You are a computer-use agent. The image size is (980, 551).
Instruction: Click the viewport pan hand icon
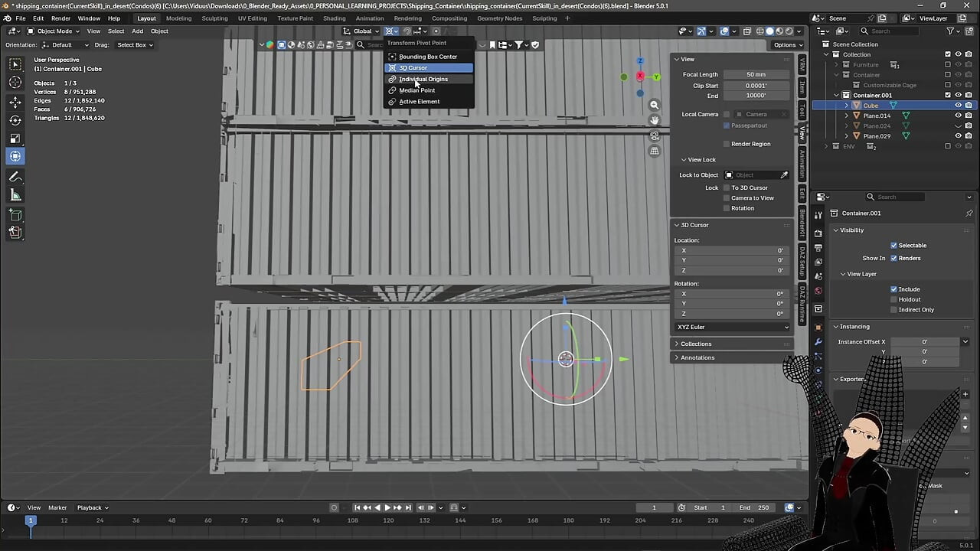click(655, 120)
